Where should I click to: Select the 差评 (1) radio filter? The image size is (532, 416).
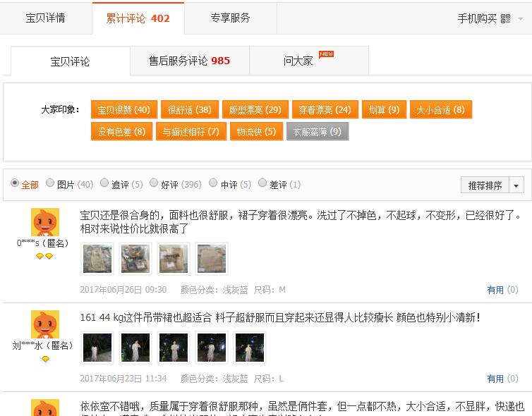262,183
